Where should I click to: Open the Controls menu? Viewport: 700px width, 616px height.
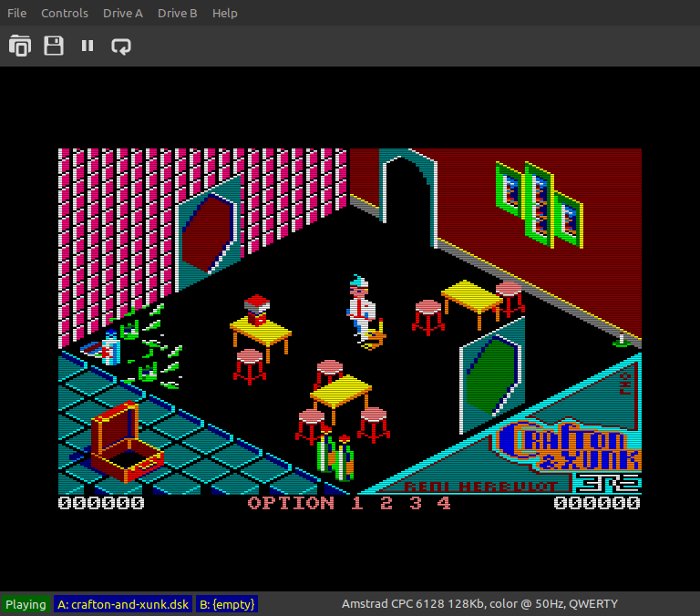pyautogui.click(x=65, y=13)
